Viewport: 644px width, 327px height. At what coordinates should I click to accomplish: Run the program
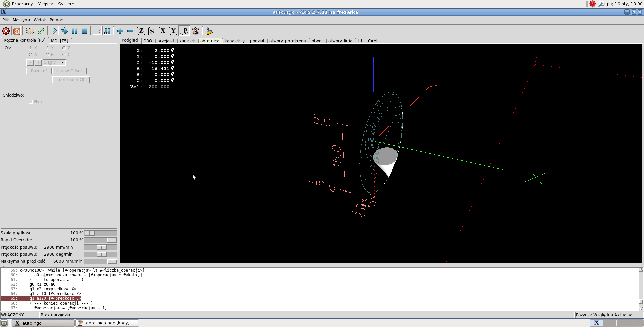tap(54, 31)
